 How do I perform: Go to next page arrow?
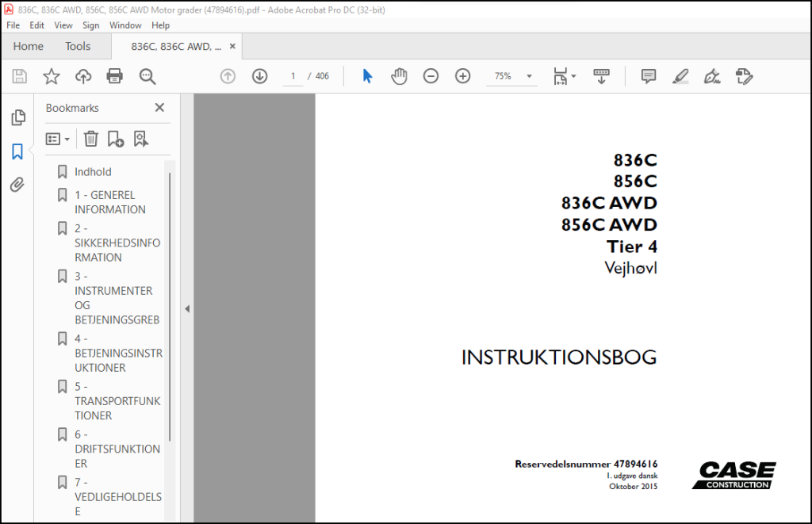259,76
